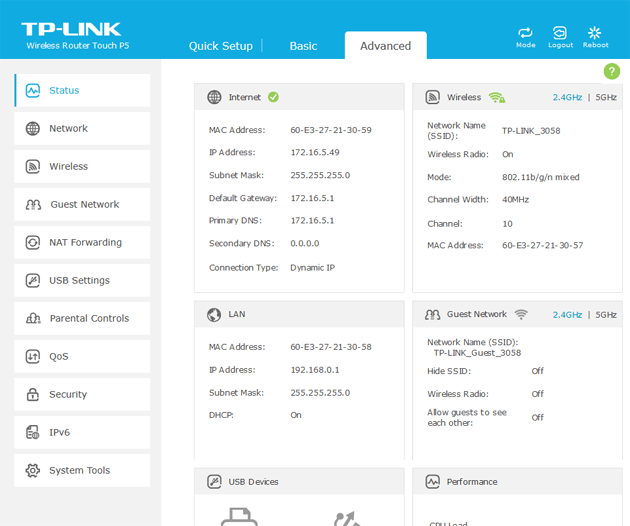The width and height of the screenshot is (630, 526).
Task: Open Guest Network in the sidebar menu
Action: pos(82,205)
